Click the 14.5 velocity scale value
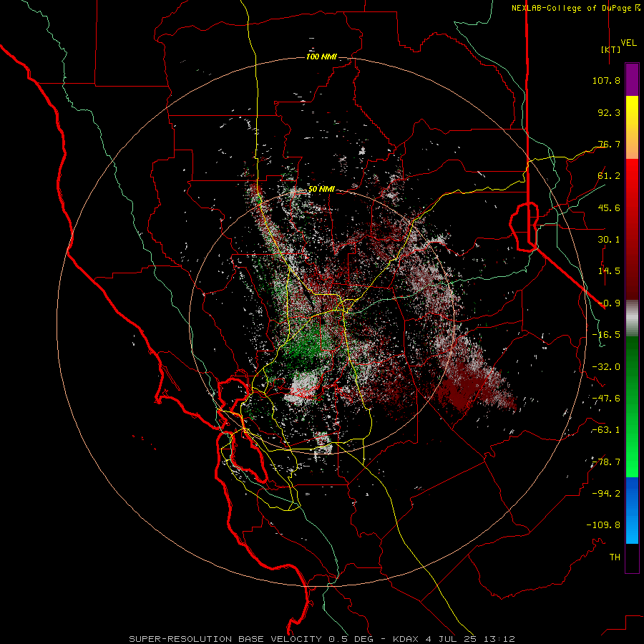Screen dimensions: 644x644 coord(609,271)
